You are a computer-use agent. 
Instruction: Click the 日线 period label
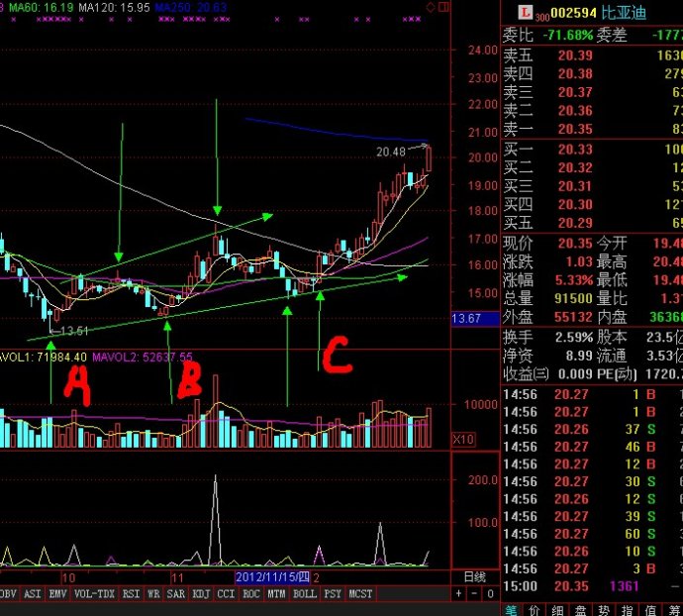pyautogui.click(x=475, y=577)
